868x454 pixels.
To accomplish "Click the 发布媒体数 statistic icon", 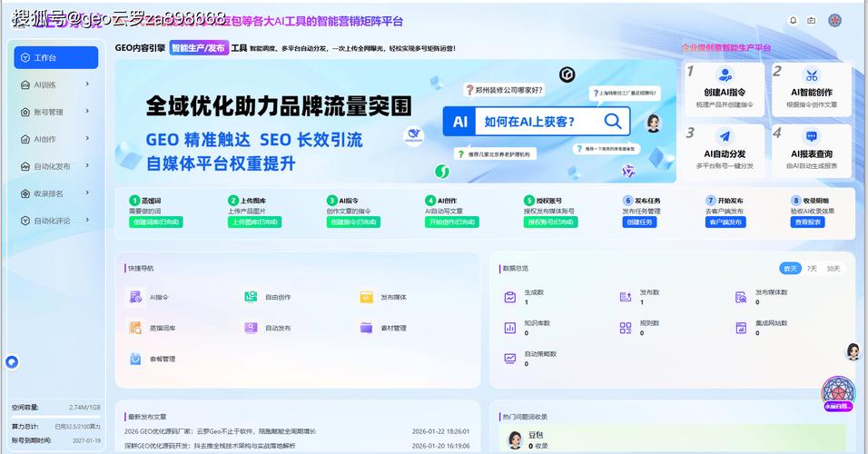I will click(x=741, y=297).
